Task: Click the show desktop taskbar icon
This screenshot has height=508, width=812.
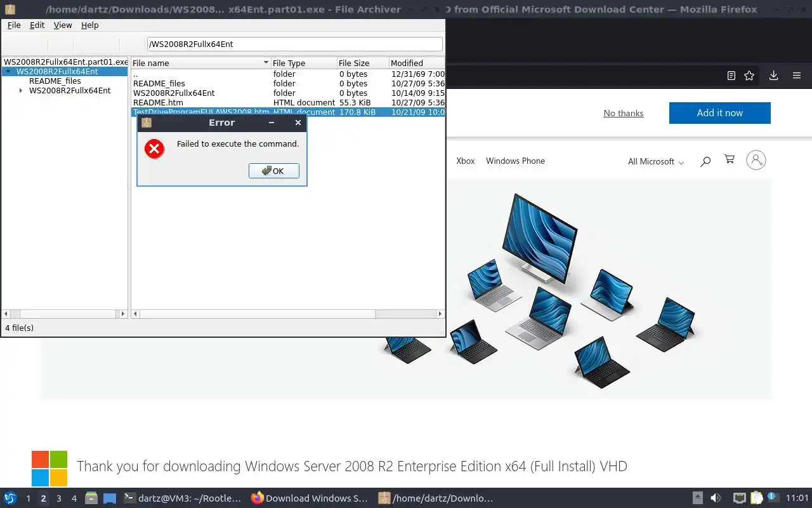Action: 109,498
